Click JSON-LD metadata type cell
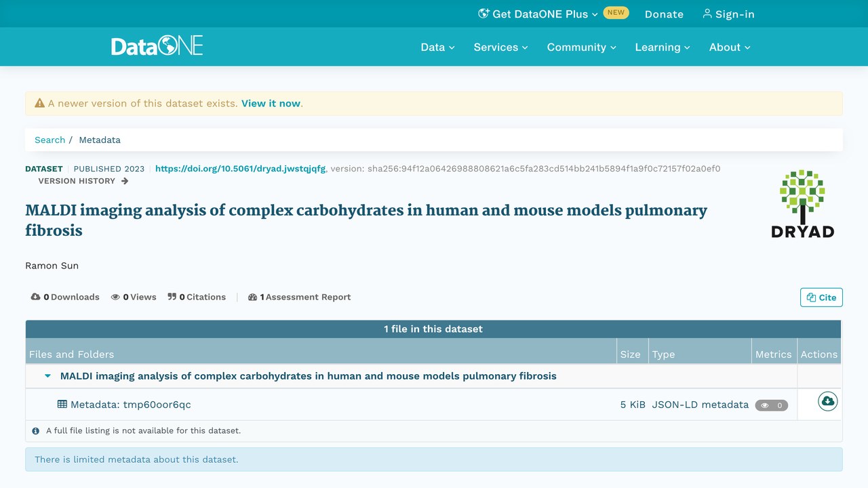The image size is (868, 488). 700,405
